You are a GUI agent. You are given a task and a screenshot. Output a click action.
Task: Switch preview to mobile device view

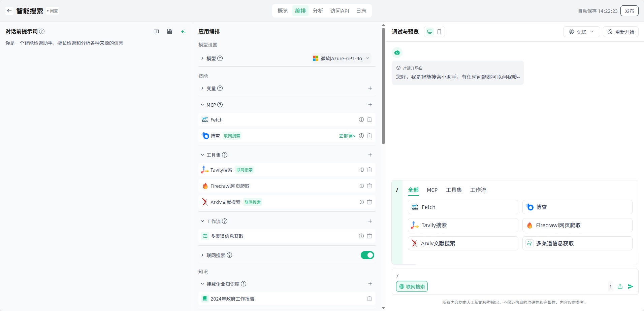click(x=439, y=32)
